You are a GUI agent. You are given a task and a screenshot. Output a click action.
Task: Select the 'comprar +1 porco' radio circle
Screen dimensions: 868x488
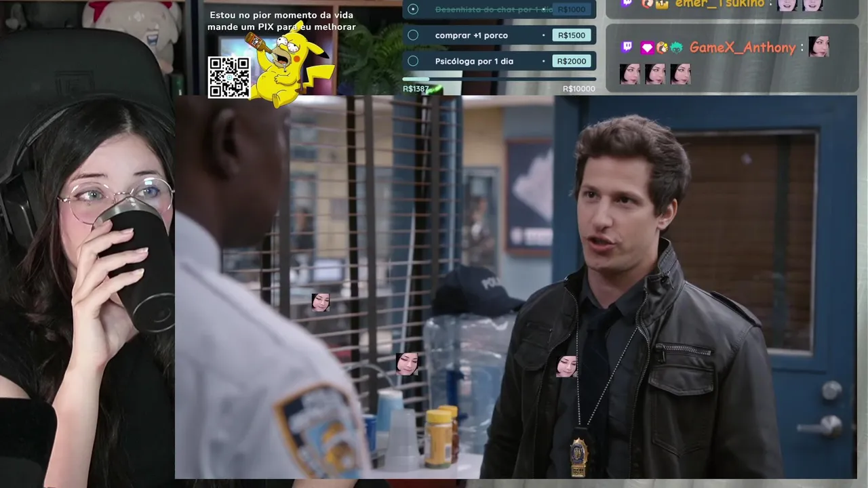[x=413, y=35]
